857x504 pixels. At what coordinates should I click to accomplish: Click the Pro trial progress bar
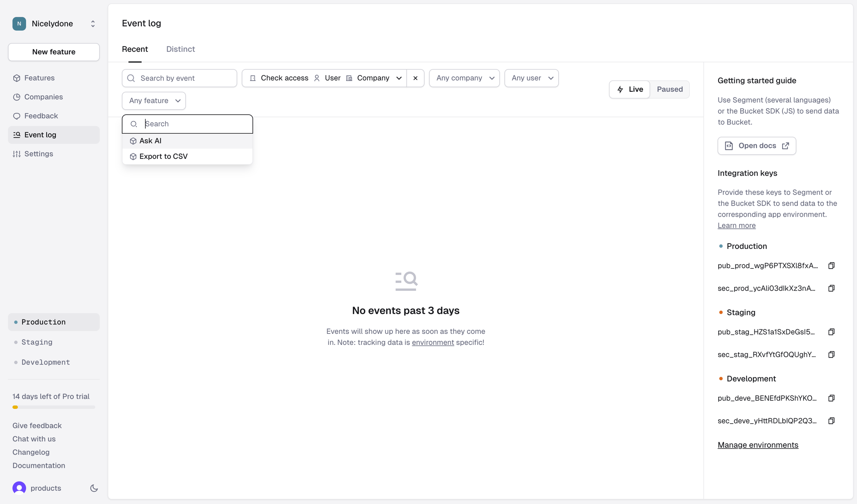(x=54, y=407)
